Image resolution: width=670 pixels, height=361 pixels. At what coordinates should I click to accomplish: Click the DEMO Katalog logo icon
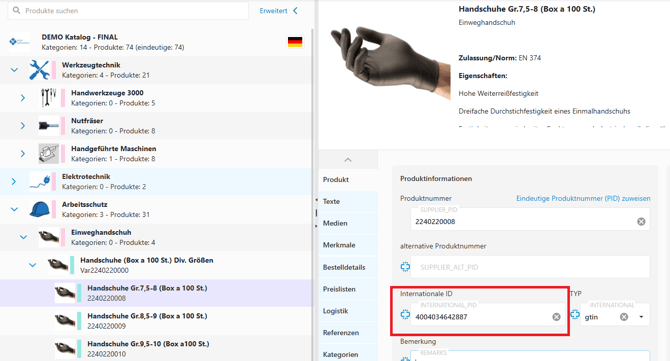(19, 42)
